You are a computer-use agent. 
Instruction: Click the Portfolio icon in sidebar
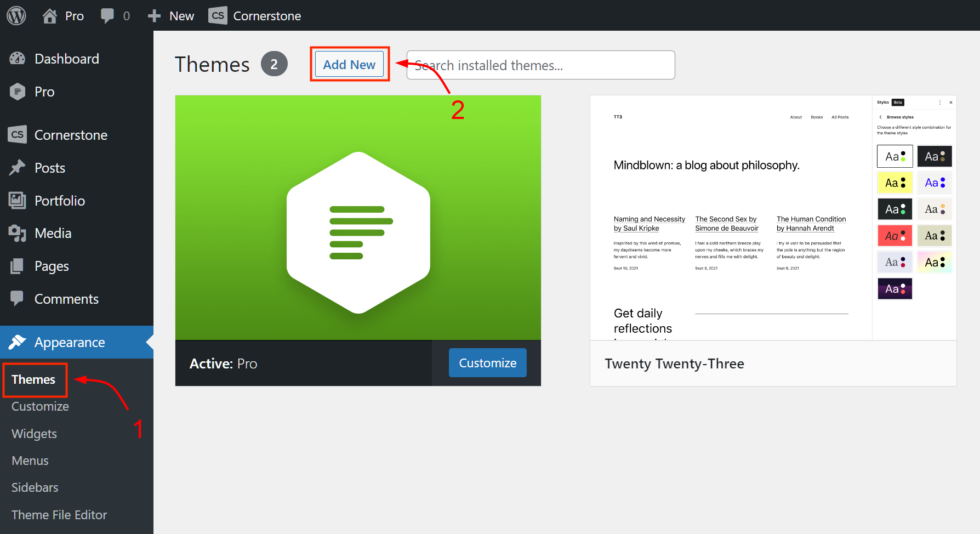(18, 201)
